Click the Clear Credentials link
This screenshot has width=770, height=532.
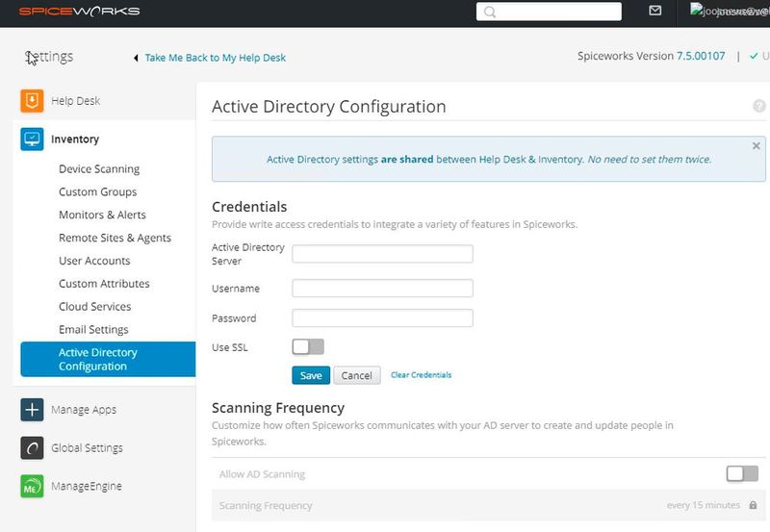tap(421, 375)
